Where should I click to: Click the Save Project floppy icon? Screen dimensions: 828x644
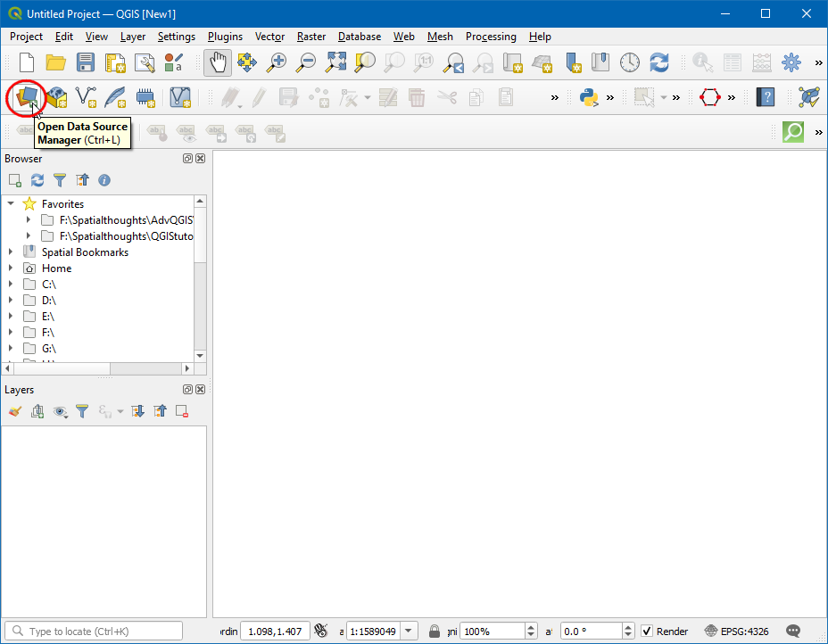[85, 62]
